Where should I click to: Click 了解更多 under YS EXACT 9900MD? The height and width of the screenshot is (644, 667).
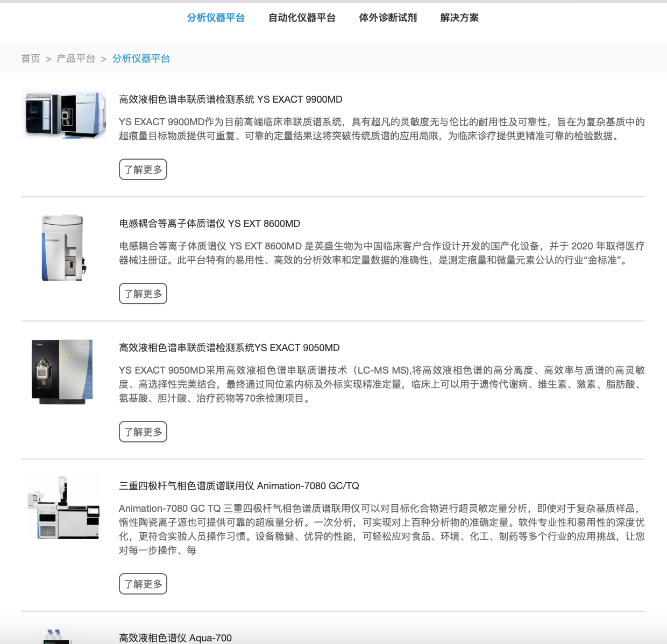coord(143,170)
